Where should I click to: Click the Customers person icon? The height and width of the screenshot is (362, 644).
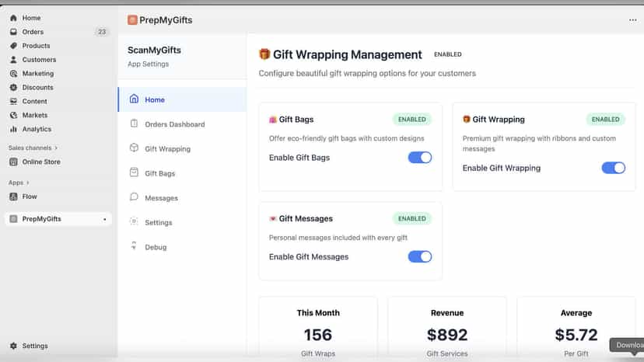click(x=13, y=60)
